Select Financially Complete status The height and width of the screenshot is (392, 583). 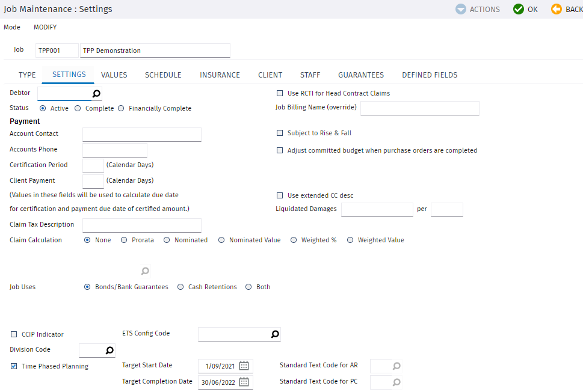point(121,108)
